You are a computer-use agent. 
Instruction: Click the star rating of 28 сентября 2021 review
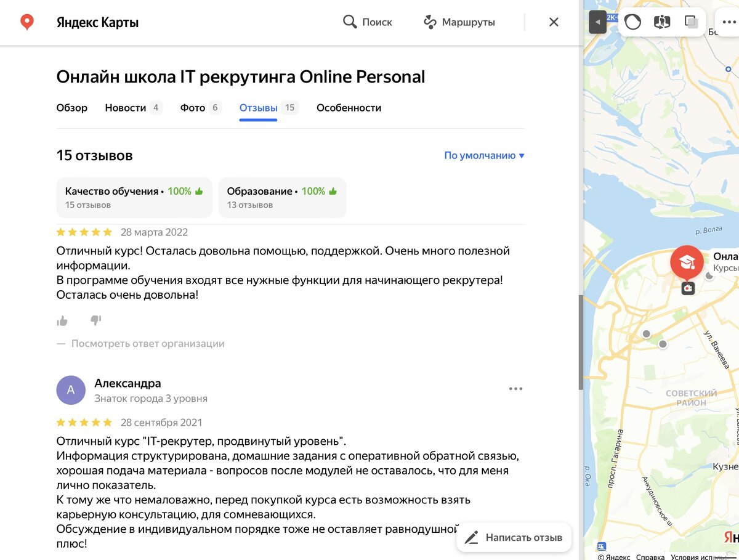84,423
